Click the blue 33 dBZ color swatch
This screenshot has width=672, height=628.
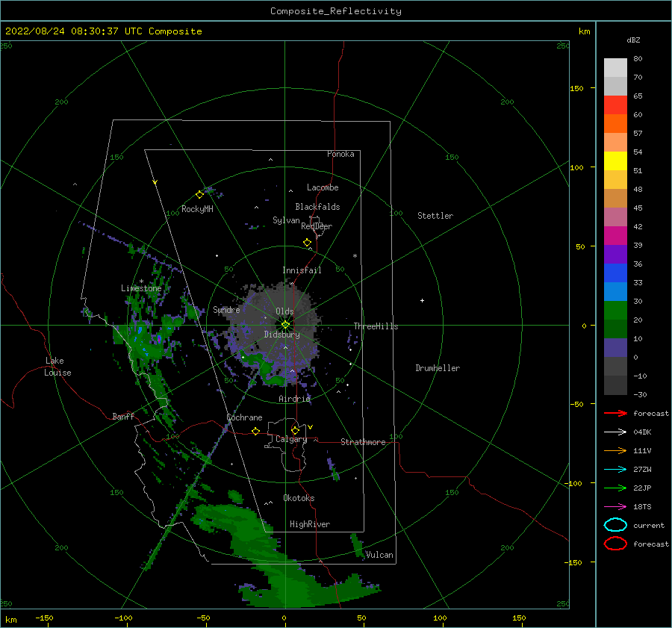615,273
